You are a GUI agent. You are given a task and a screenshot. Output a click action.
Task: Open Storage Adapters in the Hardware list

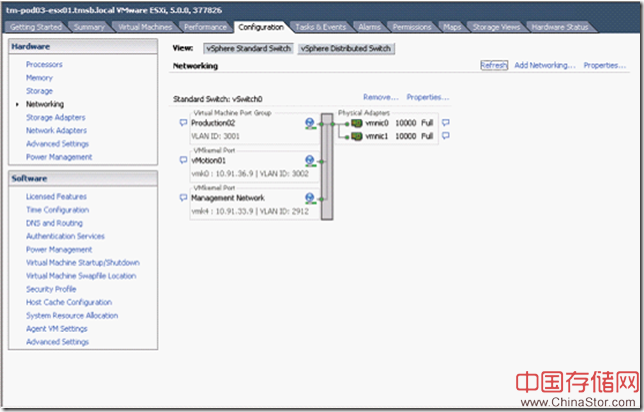click(56, 117)
